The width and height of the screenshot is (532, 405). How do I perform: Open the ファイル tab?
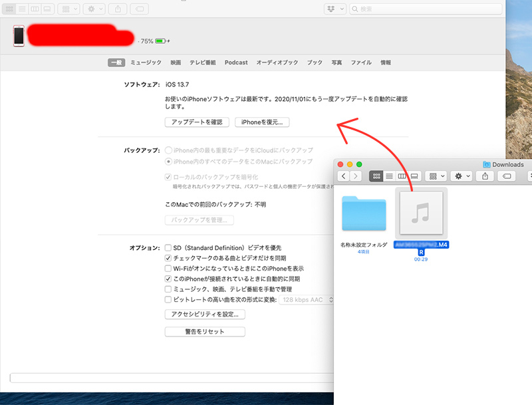click(x=361, y=63)
